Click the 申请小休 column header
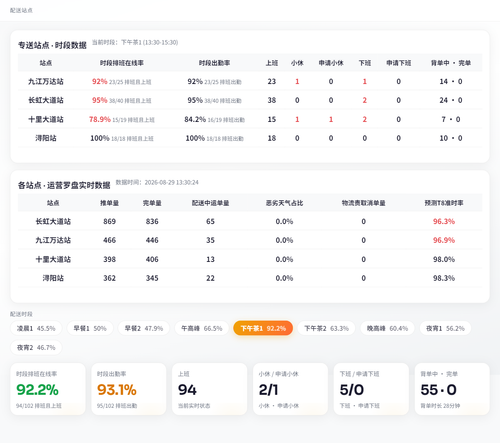Image resolution: width=500 pixels, height=443 pixels. 331,63
